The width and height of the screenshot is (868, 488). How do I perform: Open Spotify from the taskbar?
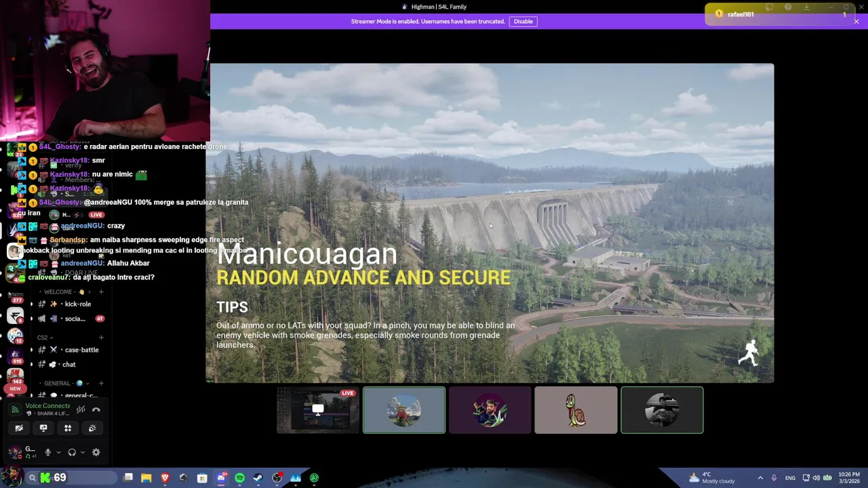click(239, 478)
